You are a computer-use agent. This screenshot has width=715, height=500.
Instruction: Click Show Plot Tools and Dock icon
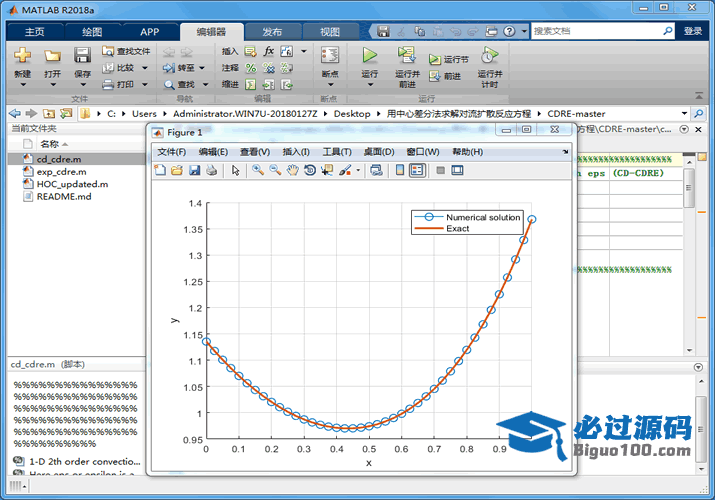coord(457,170)
